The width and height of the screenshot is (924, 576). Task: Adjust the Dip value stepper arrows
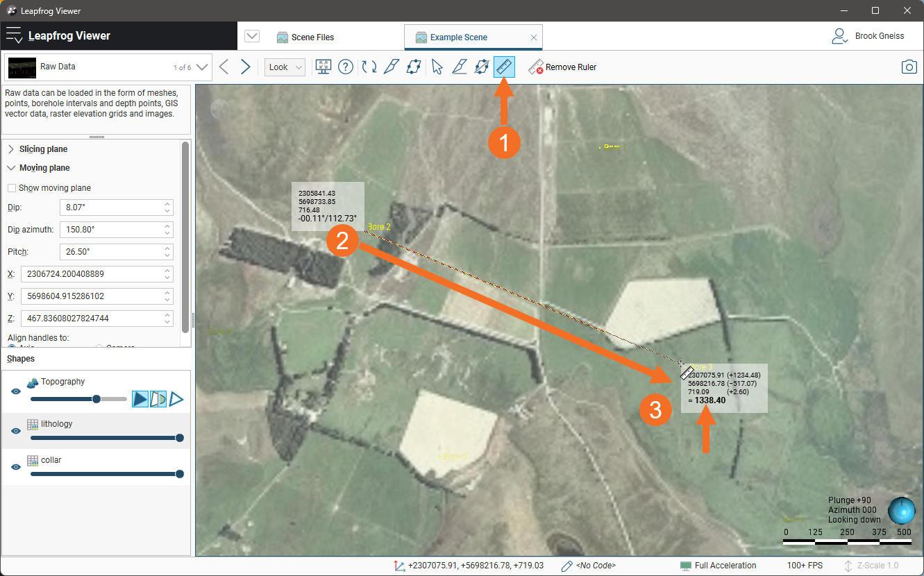point(167,207)
